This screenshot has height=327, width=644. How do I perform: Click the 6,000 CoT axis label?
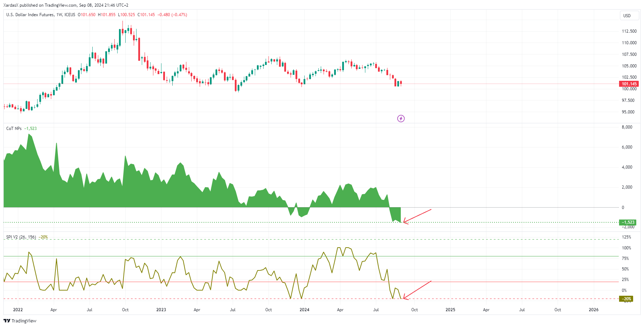(627, 147)
